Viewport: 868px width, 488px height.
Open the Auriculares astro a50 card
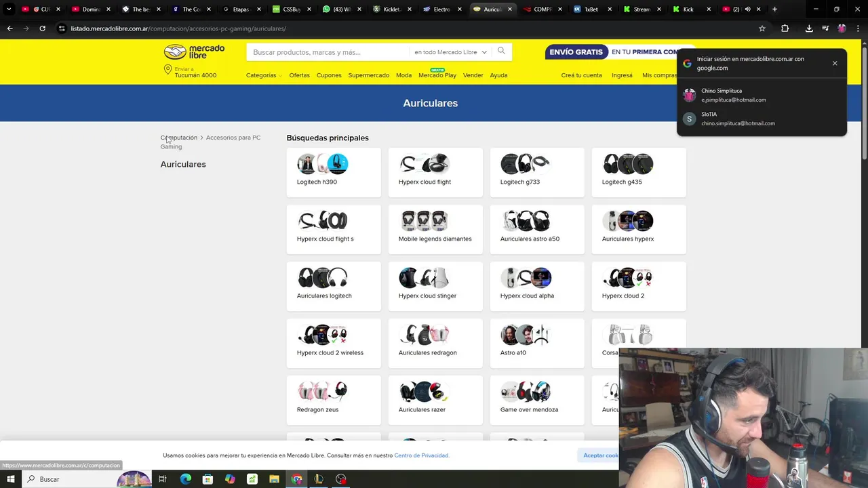click(x=537, y=229)
